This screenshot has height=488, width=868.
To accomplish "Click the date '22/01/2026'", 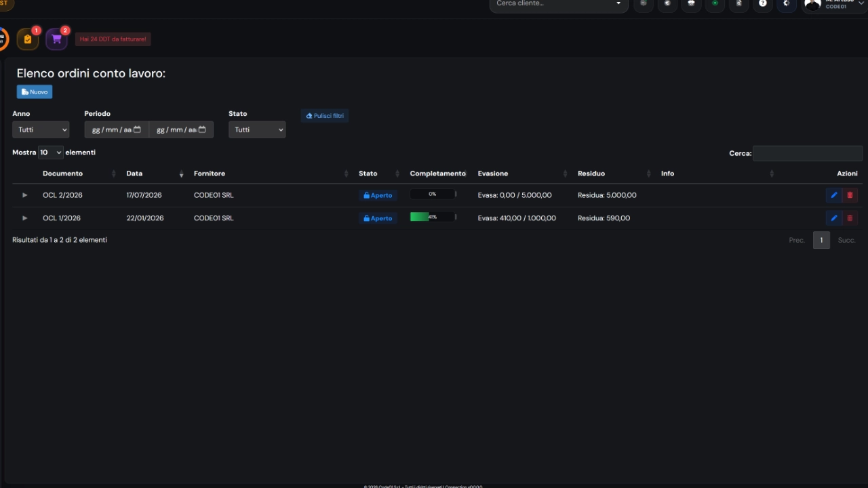I will click(145, 218).
